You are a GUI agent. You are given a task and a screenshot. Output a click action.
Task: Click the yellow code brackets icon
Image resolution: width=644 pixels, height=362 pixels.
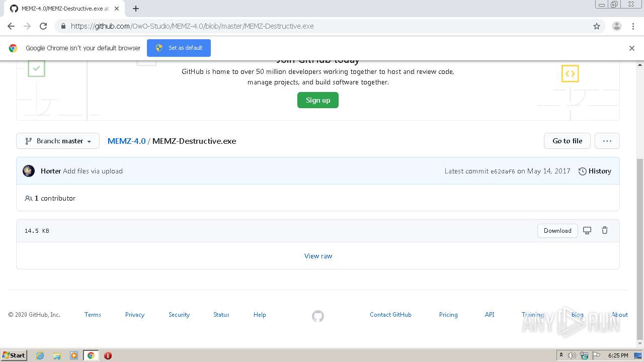(x=570, y=73)
